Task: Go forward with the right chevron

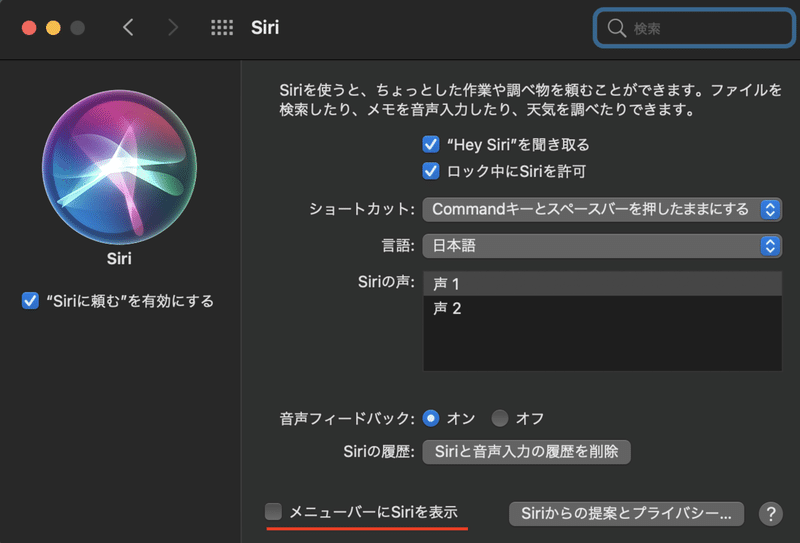Action: click(x=173, y=28)
